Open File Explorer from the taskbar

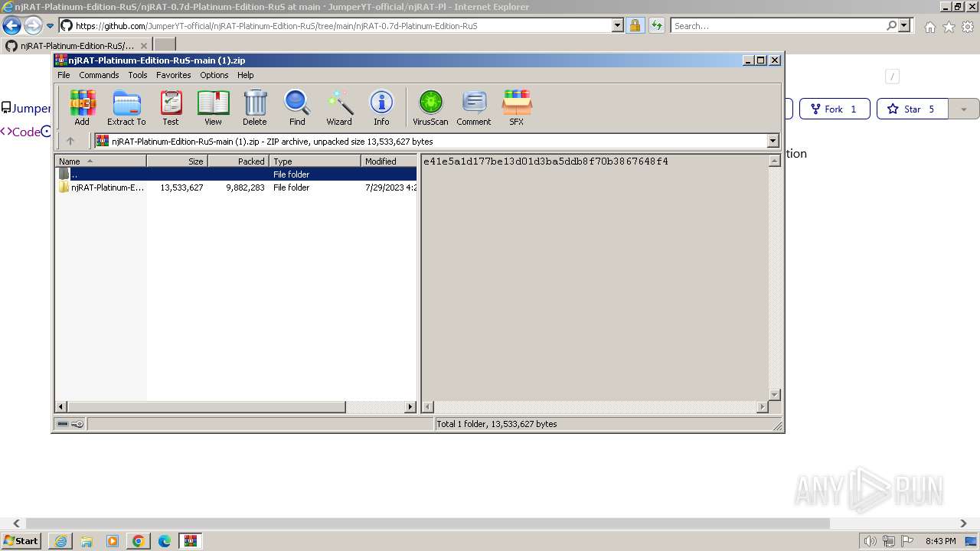pyautogui.click(x=87, y=541)
